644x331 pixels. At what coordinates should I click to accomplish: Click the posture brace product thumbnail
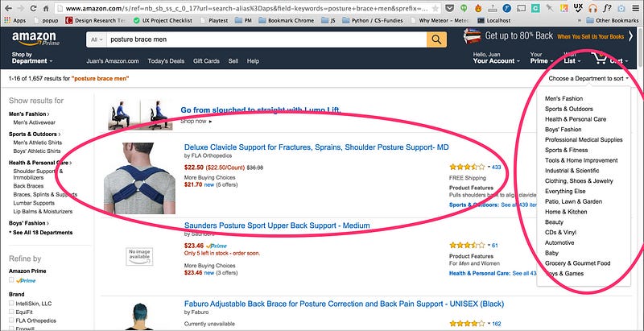139,178
